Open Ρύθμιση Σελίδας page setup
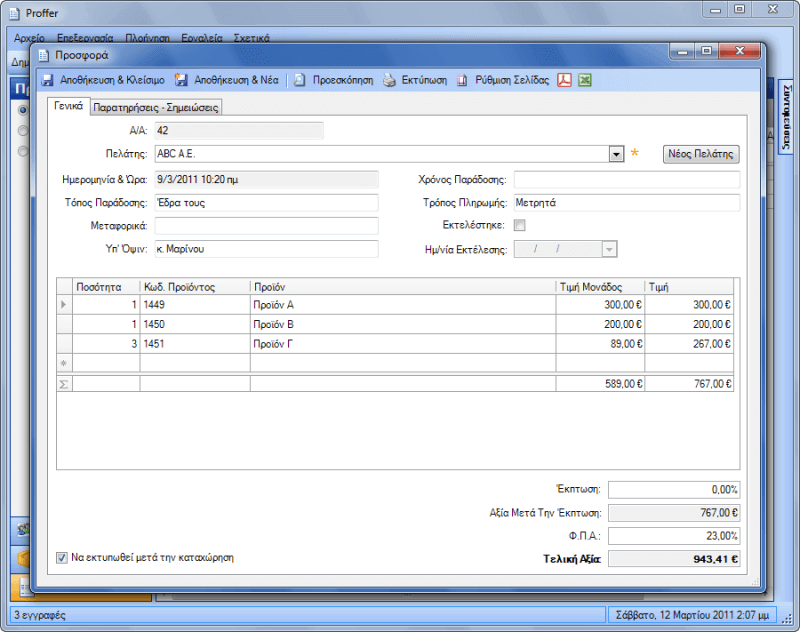This screenshot has height=632, width=800. [x=464, y=80]
